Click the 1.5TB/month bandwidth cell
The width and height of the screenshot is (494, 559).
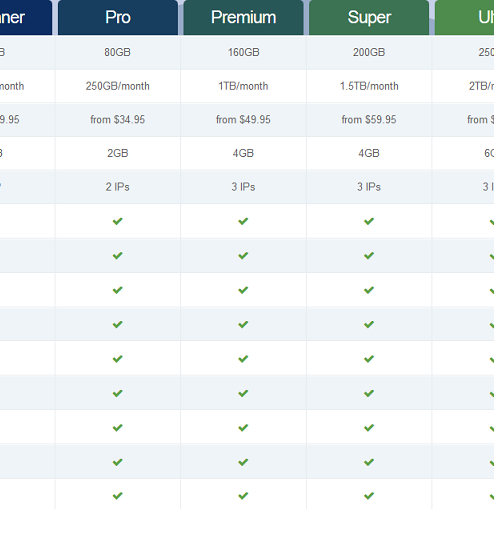click(x=369, y=86)
